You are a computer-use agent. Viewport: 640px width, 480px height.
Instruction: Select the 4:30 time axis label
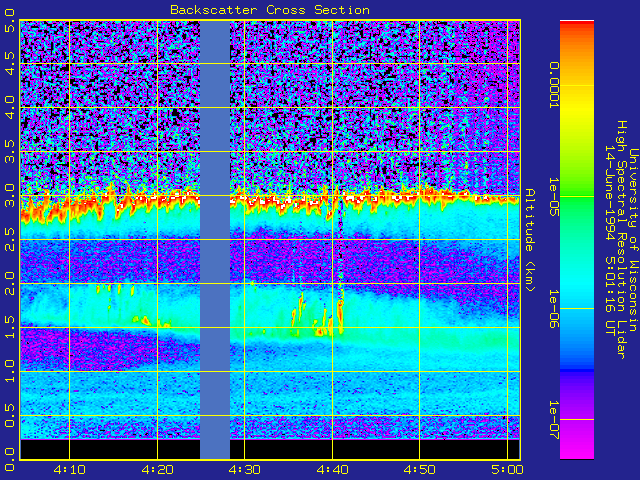point(244,470)
